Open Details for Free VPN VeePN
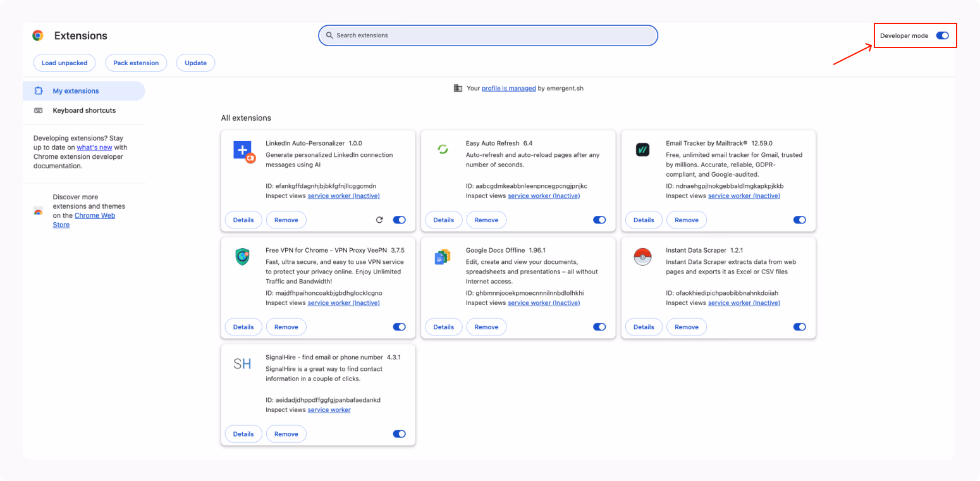 (243, 327)
